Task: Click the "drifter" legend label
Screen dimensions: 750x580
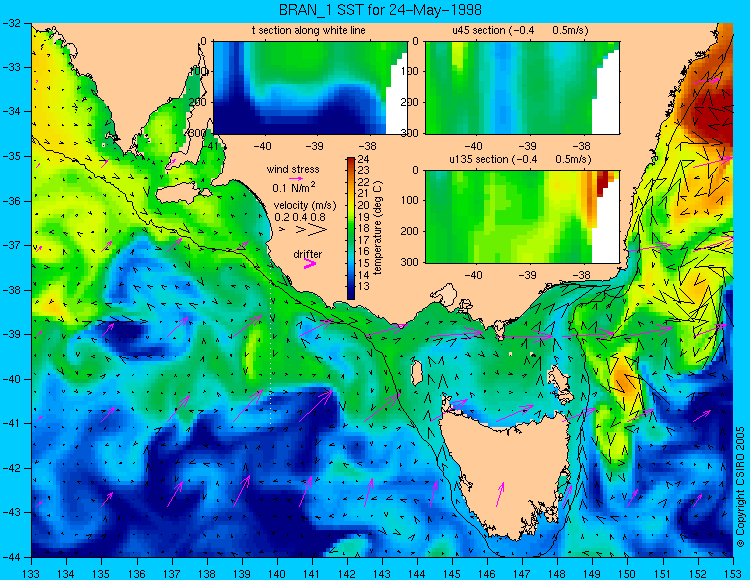Action: click(308, 254)
